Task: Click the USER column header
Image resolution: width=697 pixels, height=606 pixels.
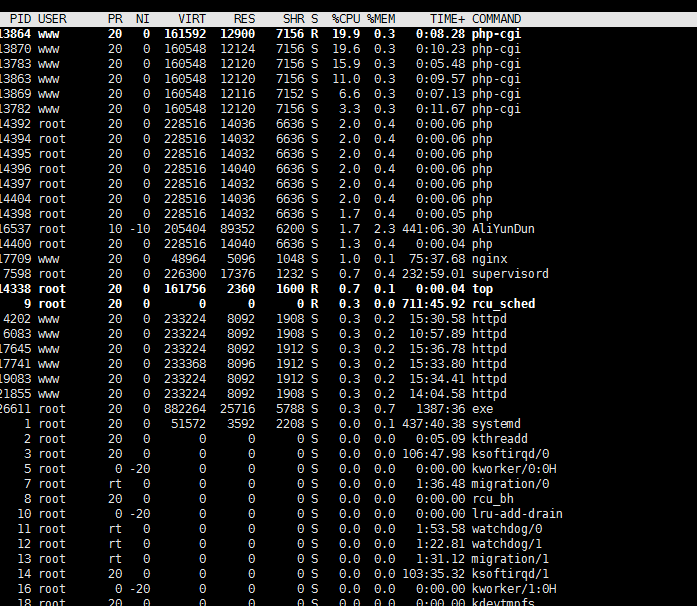Action: pyautogui.click(x=52, y=19)
